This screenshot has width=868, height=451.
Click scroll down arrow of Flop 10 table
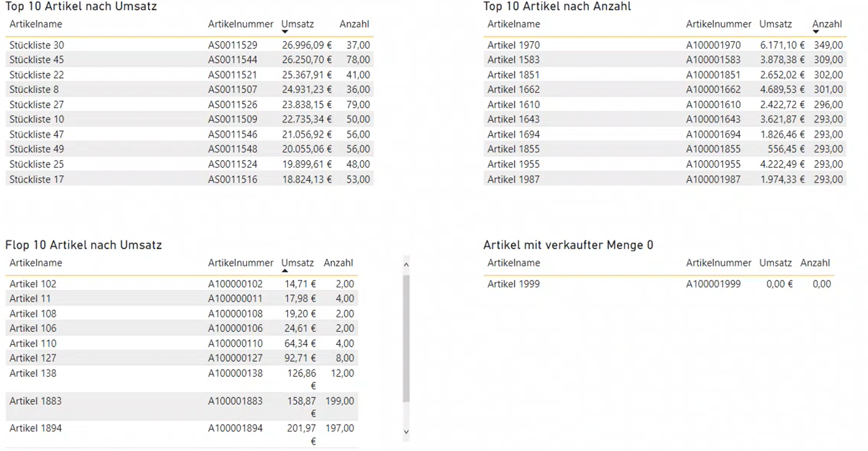[406, 432]
